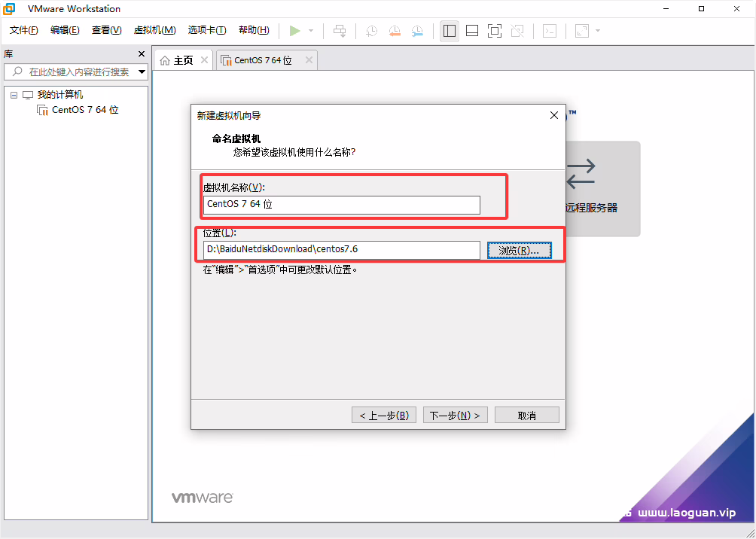Close the new virtual machine wizard dialog
This screenshot has width=756, height=539.
[554, 115]
